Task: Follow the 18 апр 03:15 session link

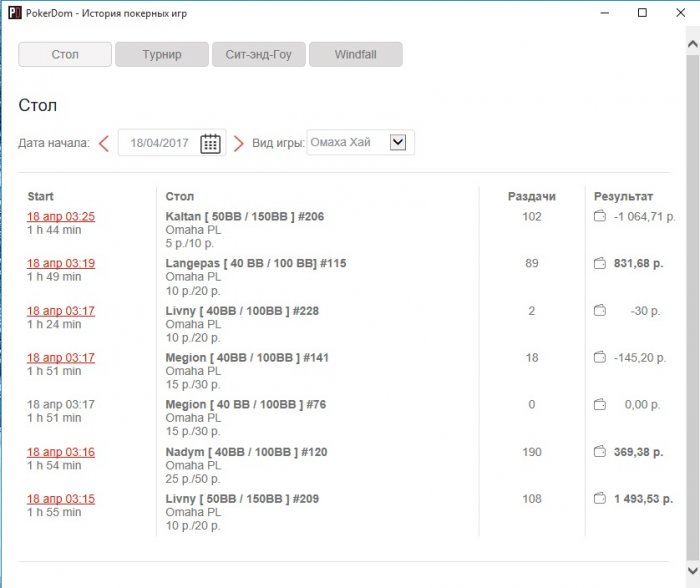Action: 61,499
